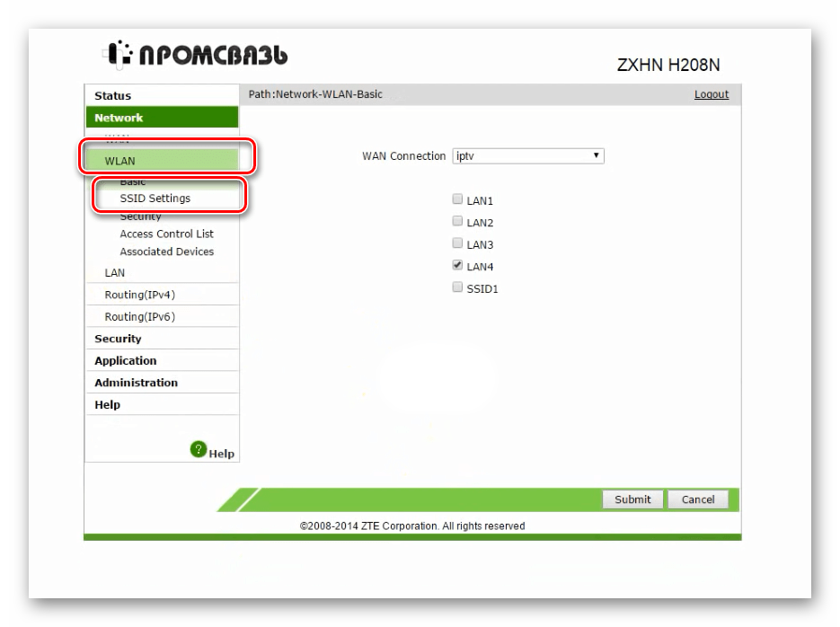Viewport: 840px width, 627px height.
Task: Click the Path:Network-WLAN-Basic breadcrumb text
Action: click(315, 94)
